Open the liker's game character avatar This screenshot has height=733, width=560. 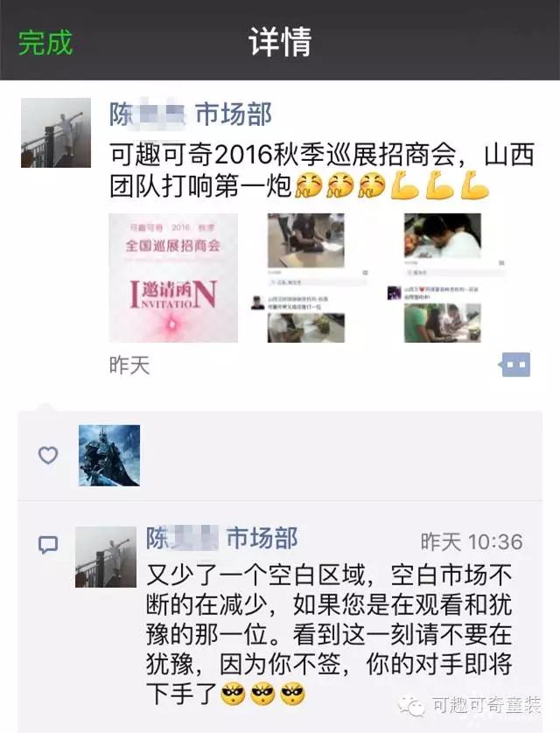[109, 456]
